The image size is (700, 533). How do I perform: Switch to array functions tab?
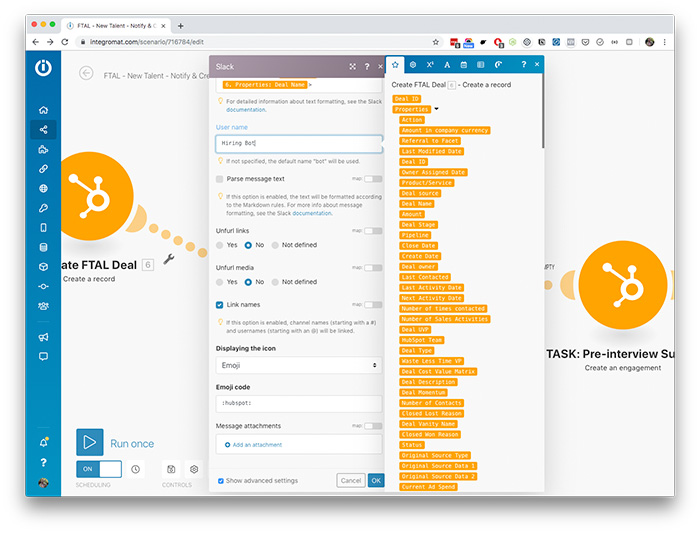point(480,65)
